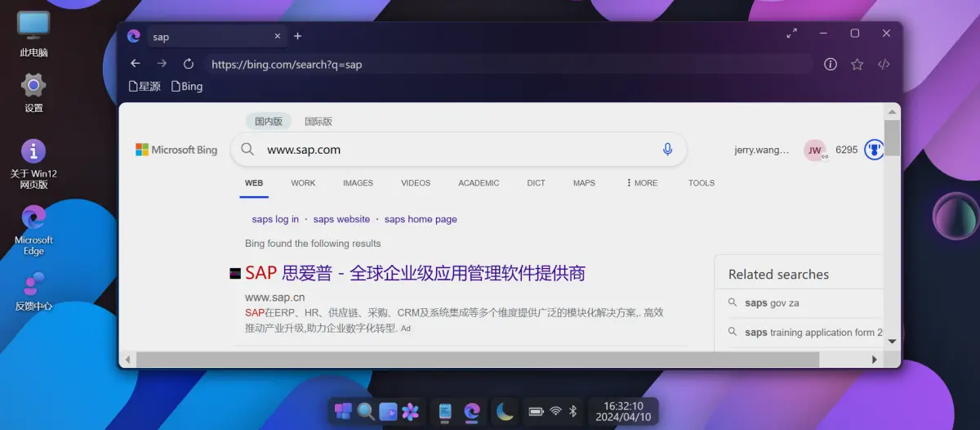This screenshot has height=430, width=980.
Task: Open the clock showing 16:32:10
Action: [x=623, y=411]
